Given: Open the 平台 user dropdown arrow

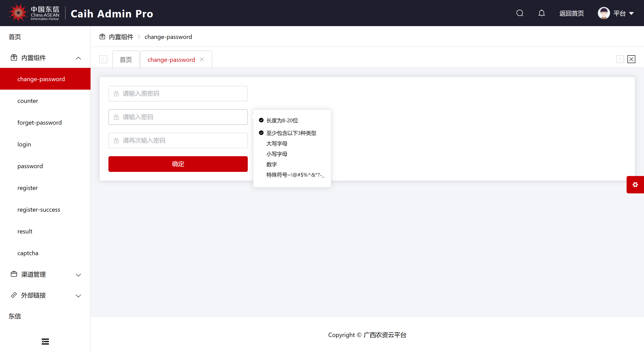Looking at the screenshot, I should click(632, 13).
